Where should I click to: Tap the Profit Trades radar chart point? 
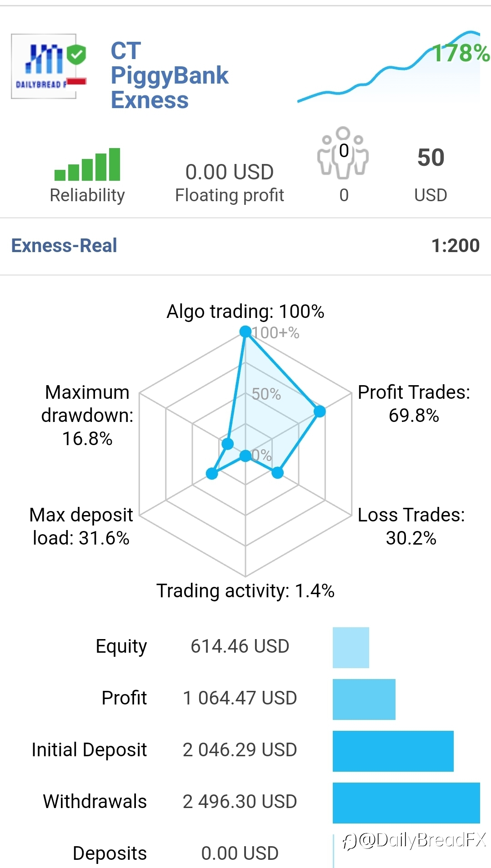320,411
